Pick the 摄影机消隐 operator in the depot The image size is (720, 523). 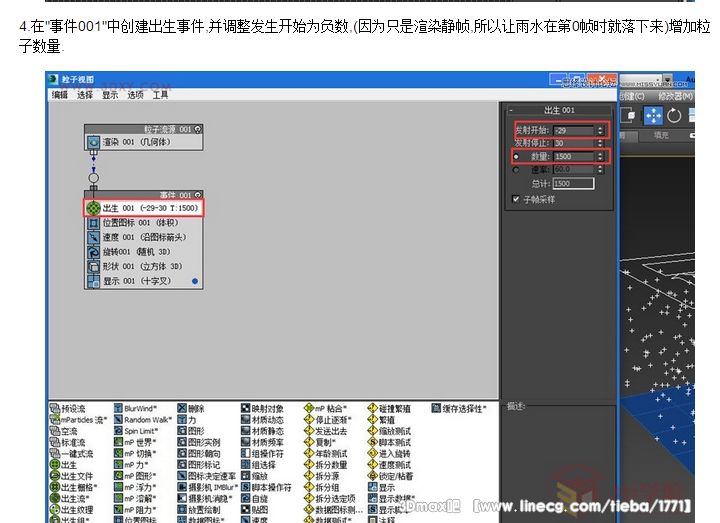coord(205,498)
